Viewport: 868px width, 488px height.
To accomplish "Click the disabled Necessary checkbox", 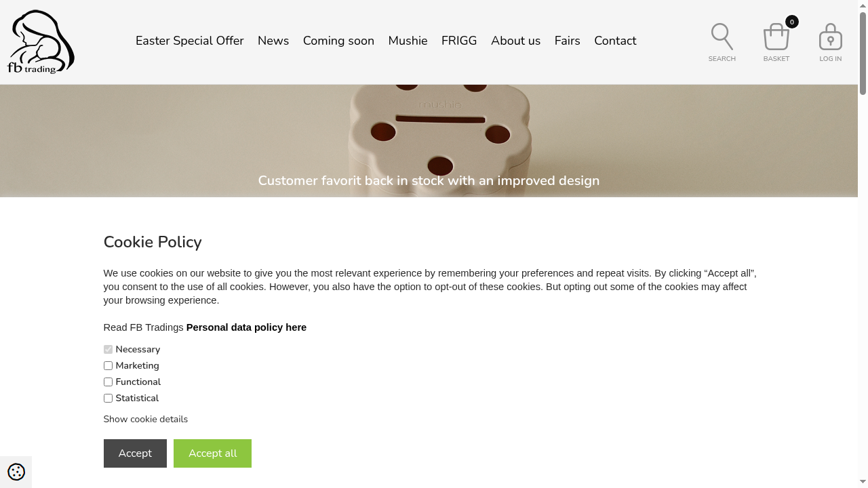I will pos(108,350).
